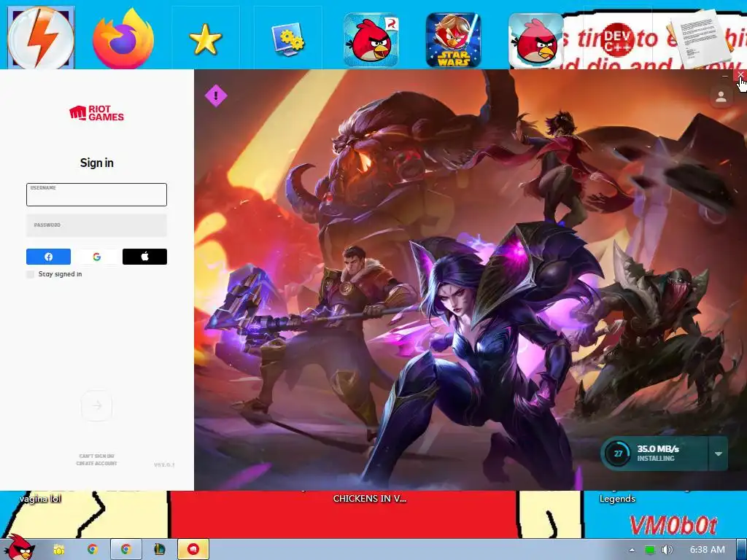Click the 35.0 MB/s installing status
747x560 pixels.
(x=658, y=454)
